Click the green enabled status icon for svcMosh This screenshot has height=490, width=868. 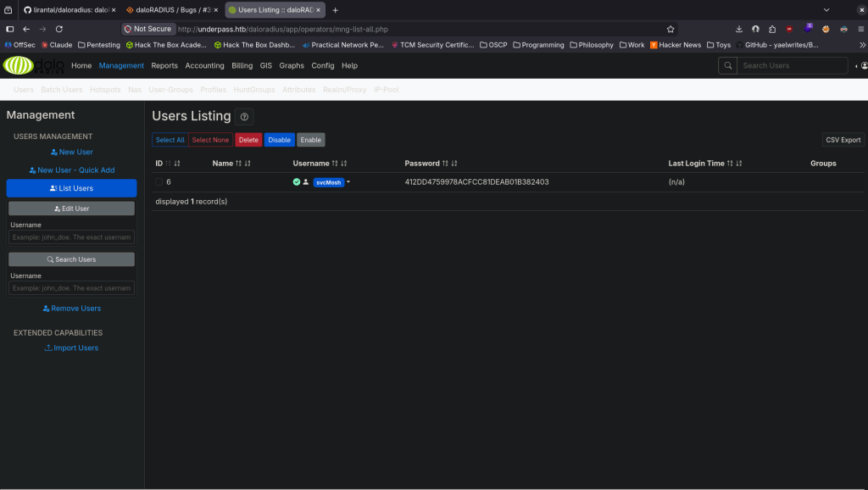297,182
